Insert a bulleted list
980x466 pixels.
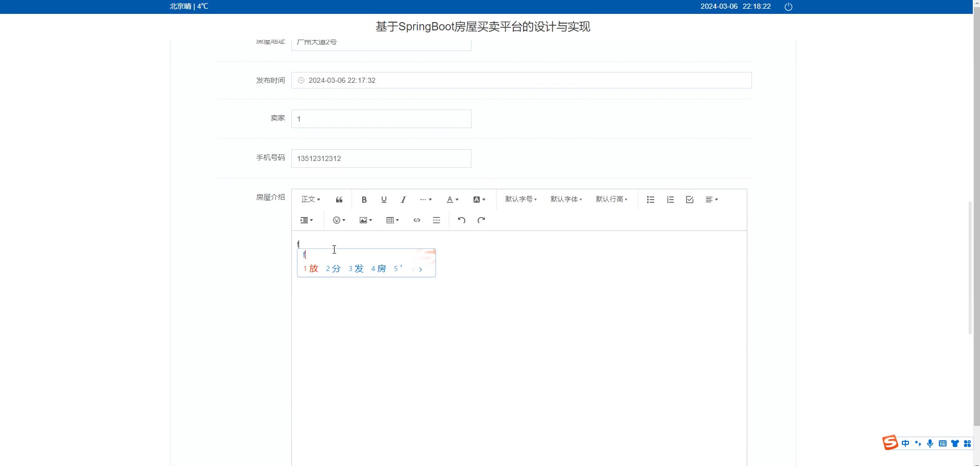[651, 200]
